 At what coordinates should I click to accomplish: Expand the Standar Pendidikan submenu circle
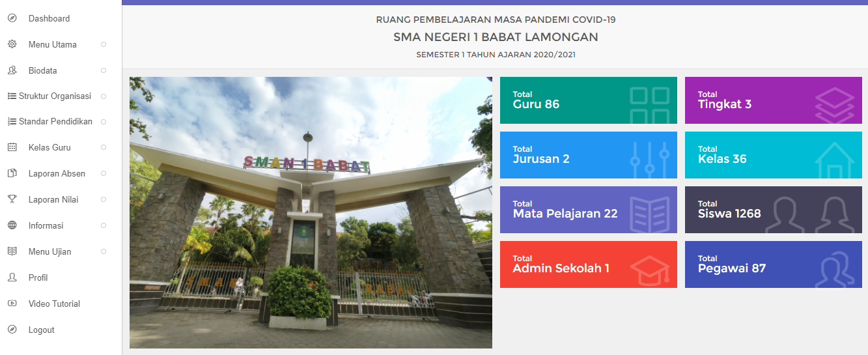tap(104, 122)
